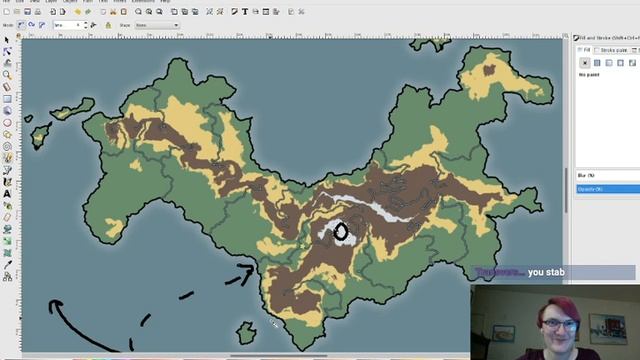
Task: Click the smoothing value field
Action: (x=67, y=25)
